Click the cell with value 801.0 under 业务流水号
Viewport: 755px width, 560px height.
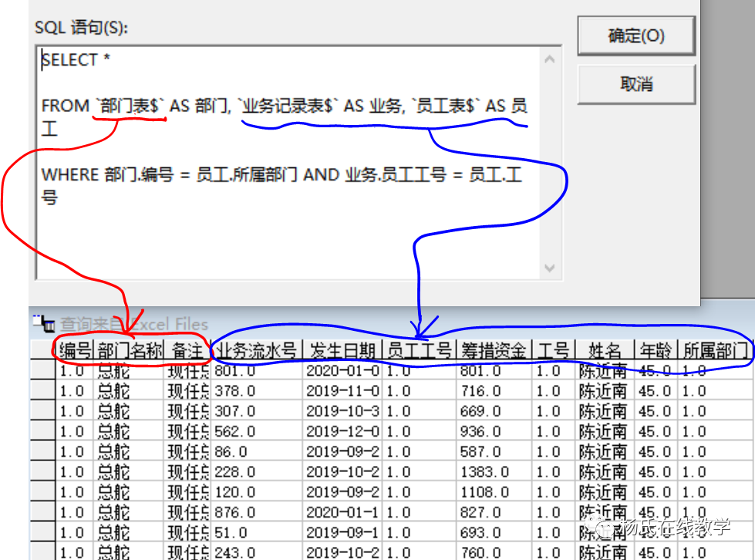click(x=256, y=371)
